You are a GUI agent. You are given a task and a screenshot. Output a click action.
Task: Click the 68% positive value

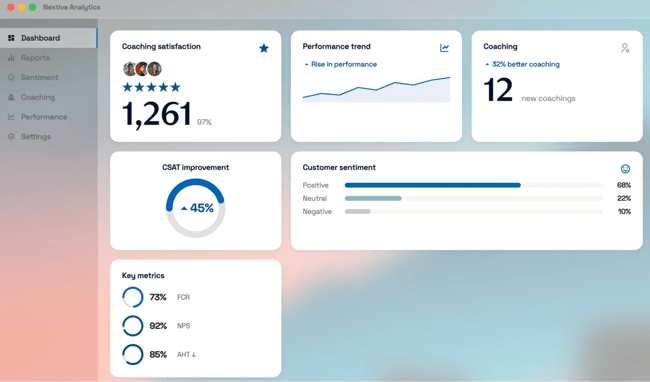tap(624, 185)
